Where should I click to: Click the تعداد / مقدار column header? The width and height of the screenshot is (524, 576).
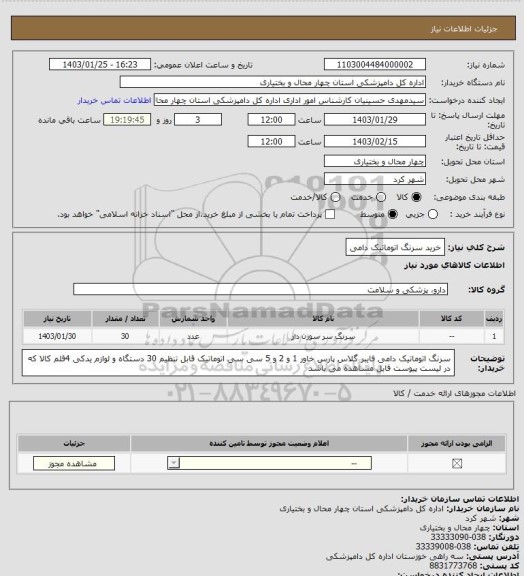click(x=125, y=318)
